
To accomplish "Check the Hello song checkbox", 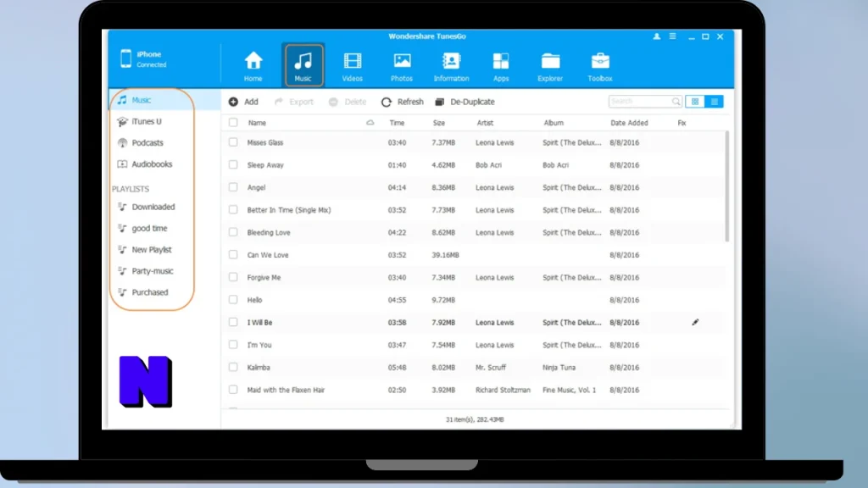I will [233, 299].
